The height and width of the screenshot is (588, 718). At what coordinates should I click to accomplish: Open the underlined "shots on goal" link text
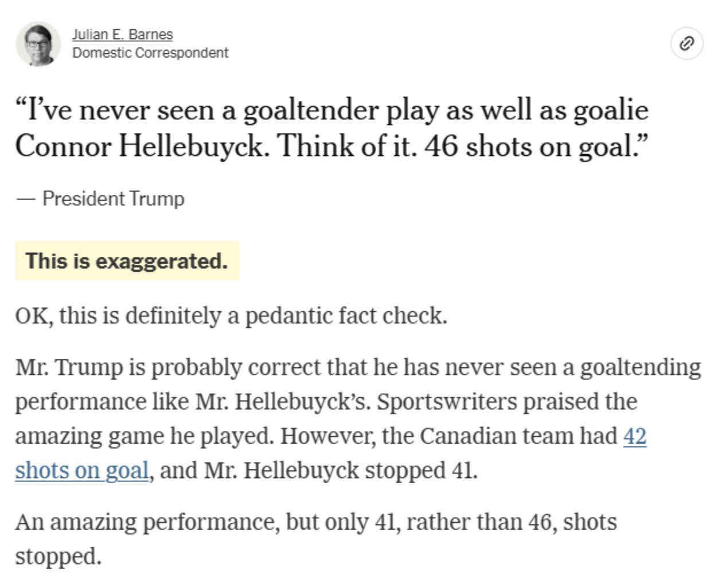click(81, 471)
